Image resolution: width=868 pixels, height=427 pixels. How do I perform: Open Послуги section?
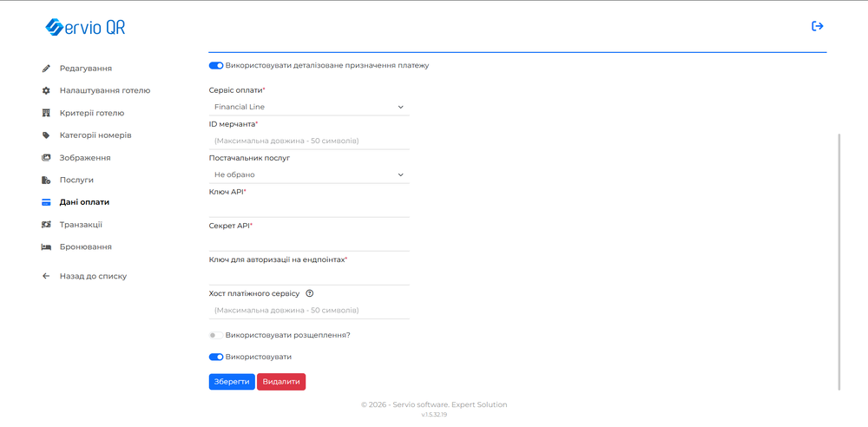76,180
